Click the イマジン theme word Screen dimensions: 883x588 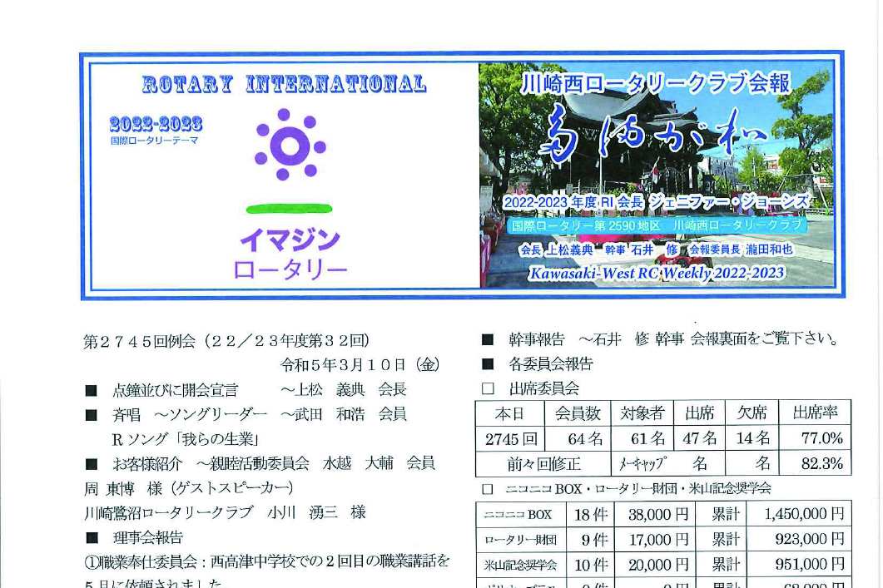(290, 240)
